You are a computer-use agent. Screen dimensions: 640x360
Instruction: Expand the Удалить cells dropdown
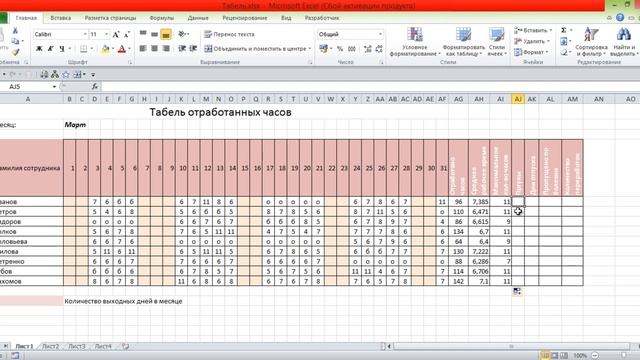[x=548, y=41]
